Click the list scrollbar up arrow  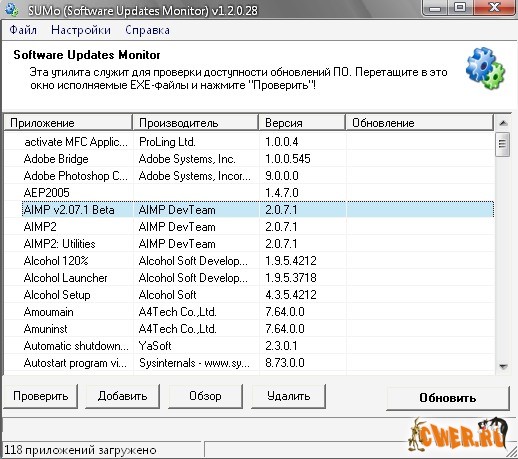[x=503, y=123]
